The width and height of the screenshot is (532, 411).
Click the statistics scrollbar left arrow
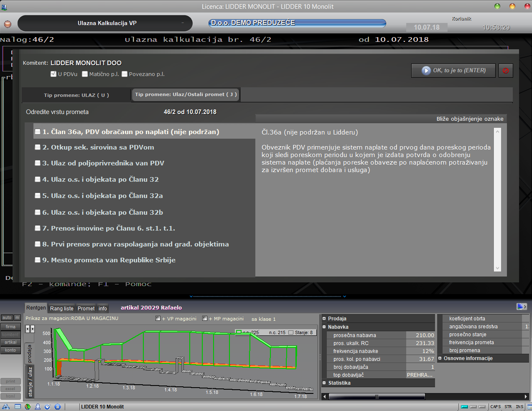325,396
